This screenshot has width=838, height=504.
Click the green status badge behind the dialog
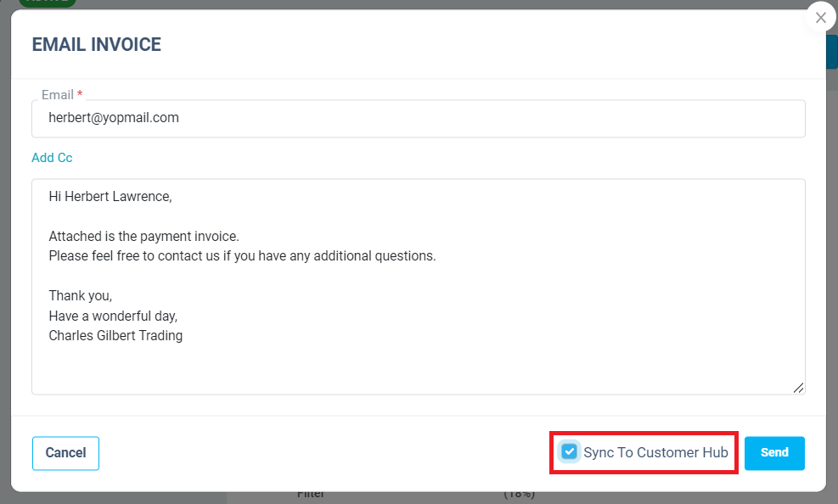pos(47,3)
